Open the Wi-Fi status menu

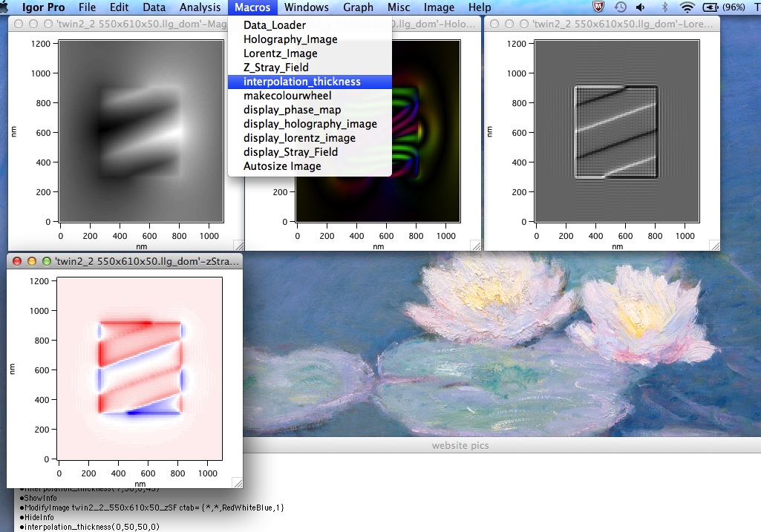687,7
